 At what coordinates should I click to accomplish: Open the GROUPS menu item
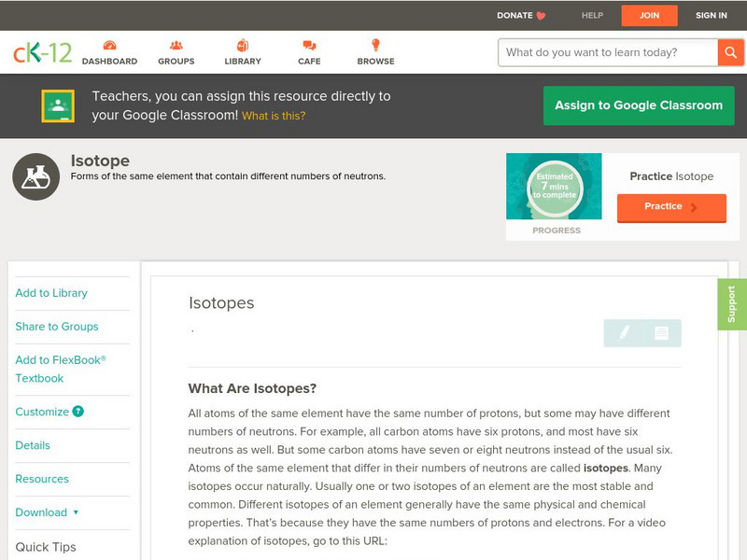coord(176,61)
